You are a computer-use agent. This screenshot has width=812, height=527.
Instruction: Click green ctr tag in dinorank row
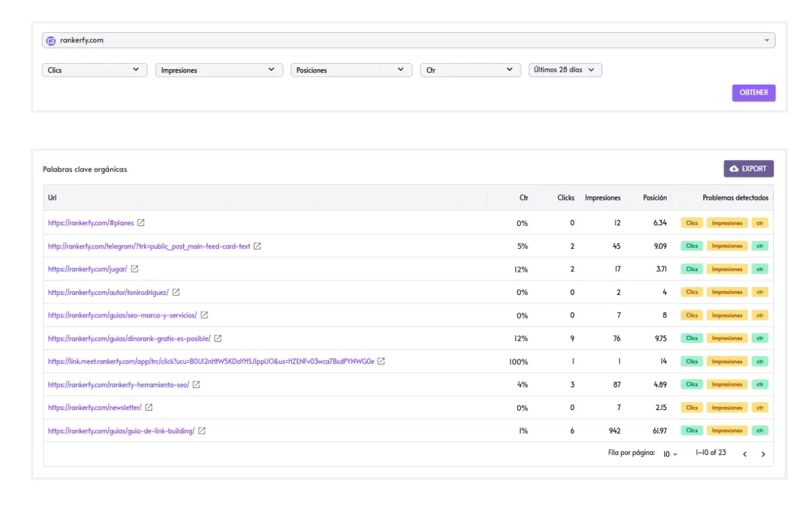(x=760, y=338)
